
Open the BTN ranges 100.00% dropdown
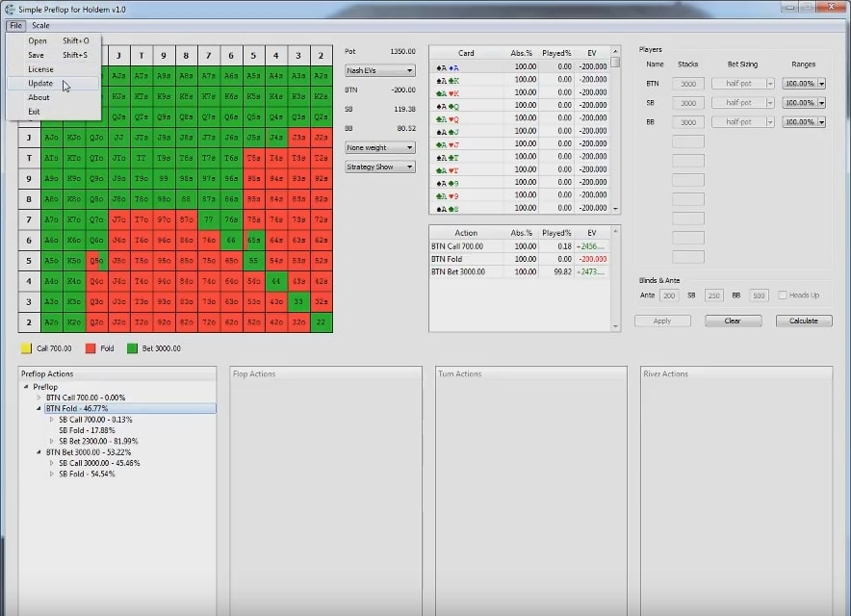click(804, 84)
